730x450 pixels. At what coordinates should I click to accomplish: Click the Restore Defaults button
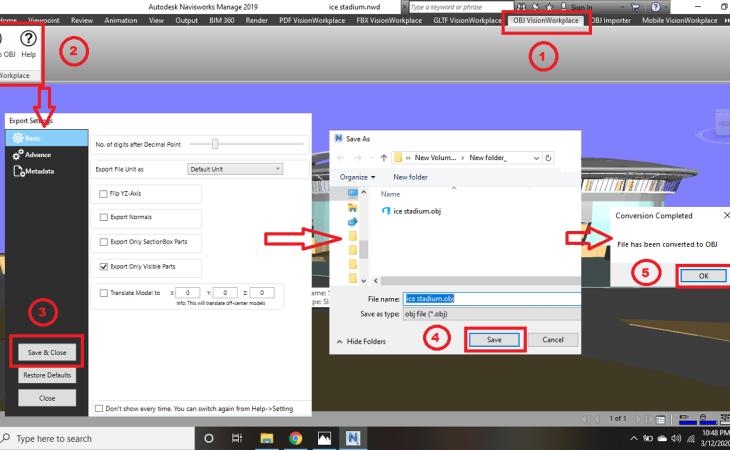[47, 375]
